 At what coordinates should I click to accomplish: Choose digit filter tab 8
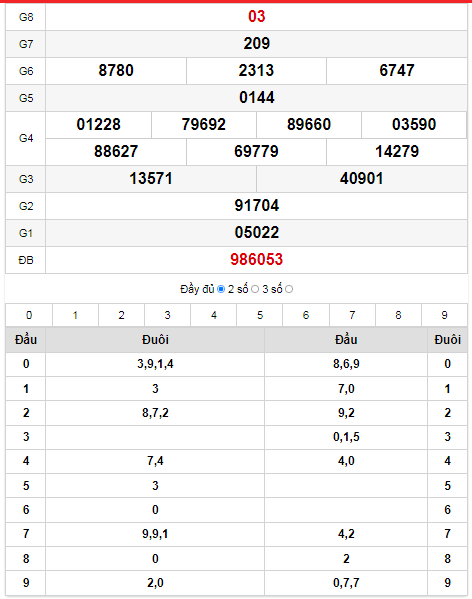coord(398,315)
